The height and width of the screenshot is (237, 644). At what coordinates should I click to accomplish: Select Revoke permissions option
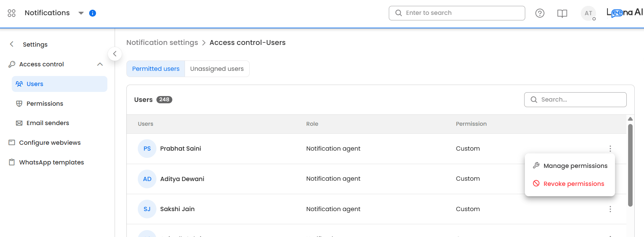574,184
